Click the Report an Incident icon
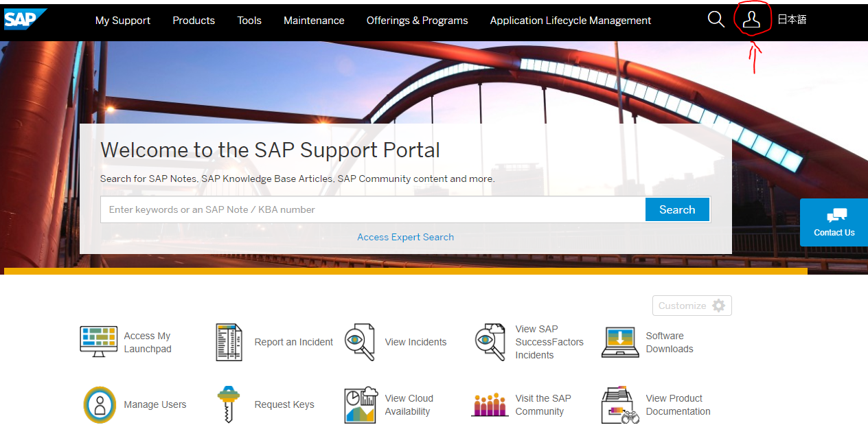 [x=229, y=342]
